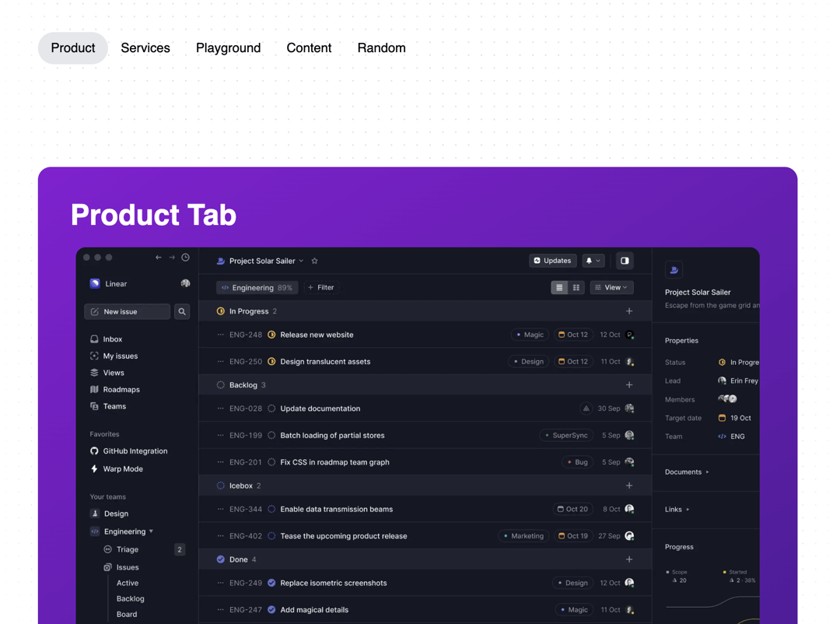This screenshot has width=840, height=624.
Task: Open priority menu dots for ENG-402
Action: pos(220,535)
